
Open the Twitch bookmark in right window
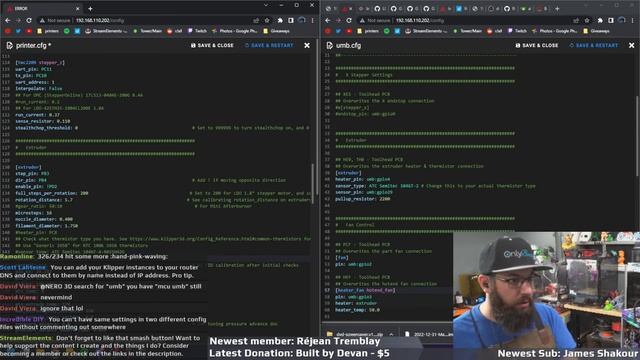[x=517, y=31]
